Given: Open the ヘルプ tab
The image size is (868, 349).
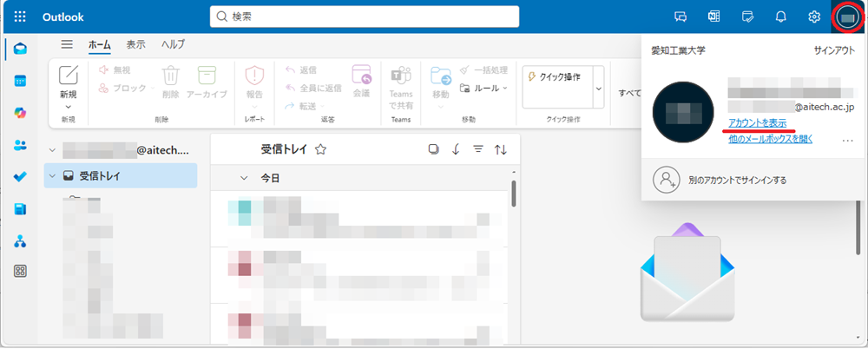Looking at the screenshot, I should pos(173,44).
